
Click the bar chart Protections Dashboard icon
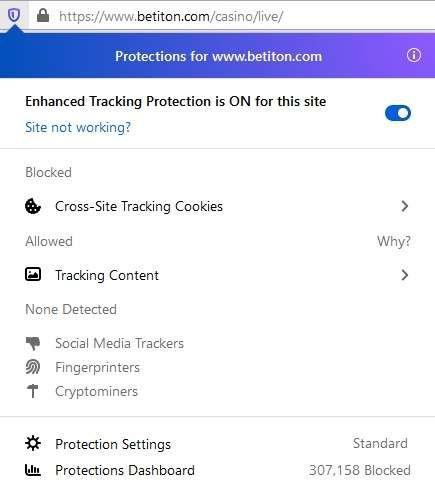coord(33,470)
